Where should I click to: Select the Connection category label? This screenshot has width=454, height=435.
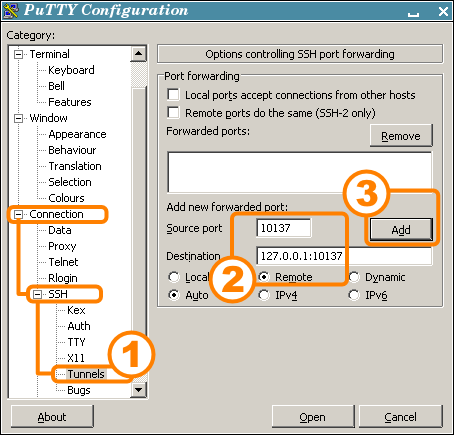(x=56, y=214)
